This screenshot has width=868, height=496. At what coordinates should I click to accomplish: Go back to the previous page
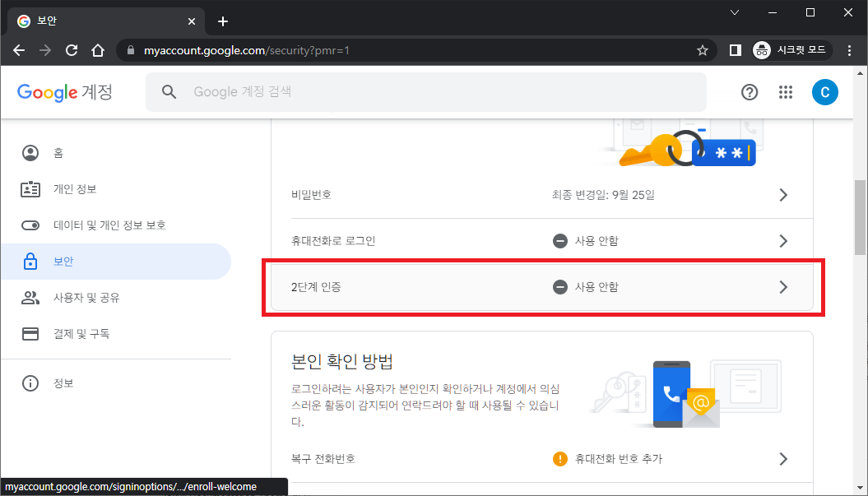(x=19, y=50)
